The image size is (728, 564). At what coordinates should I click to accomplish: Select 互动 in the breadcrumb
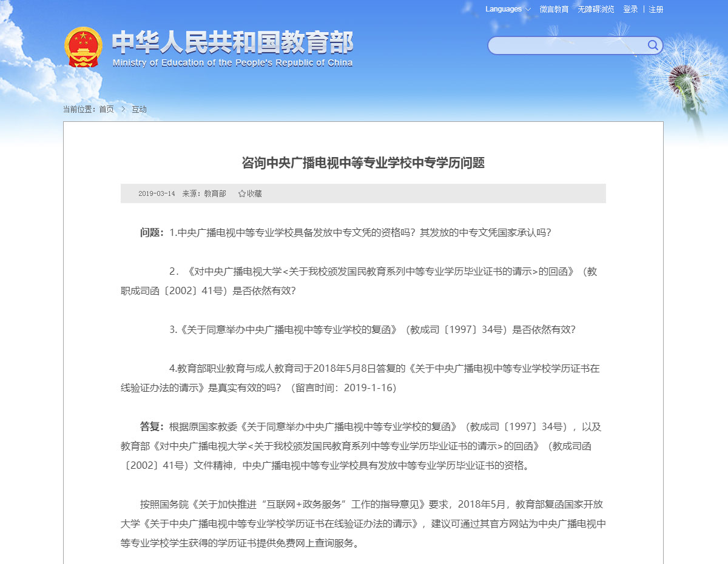(x=139, y=109)
